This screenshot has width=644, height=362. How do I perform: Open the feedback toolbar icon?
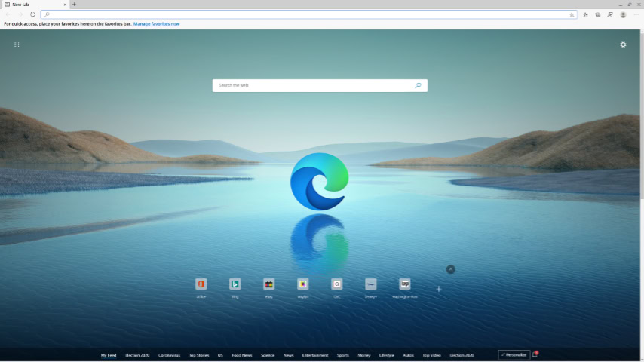[610, 15]
